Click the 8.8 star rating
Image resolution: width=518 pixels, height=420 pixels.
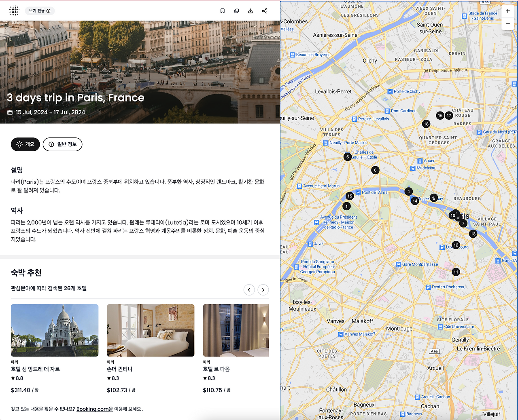pos(17,378)
